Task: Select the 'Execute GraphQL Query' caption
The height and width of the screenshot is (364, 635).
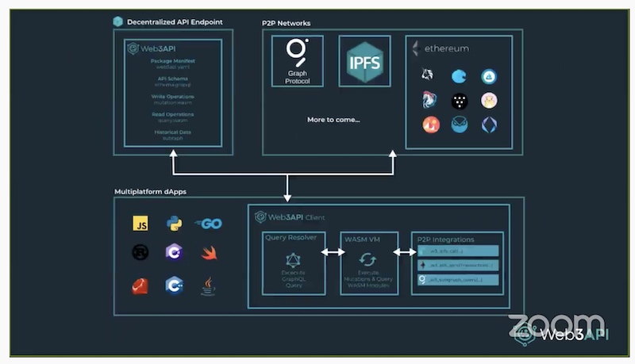Action: (294, 279)
